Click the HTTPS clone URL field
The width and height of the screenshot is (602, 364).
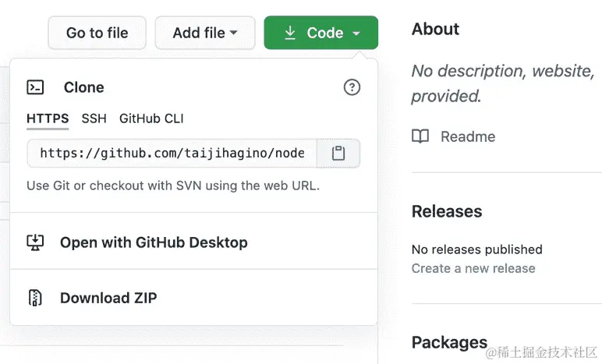(172, 154)
